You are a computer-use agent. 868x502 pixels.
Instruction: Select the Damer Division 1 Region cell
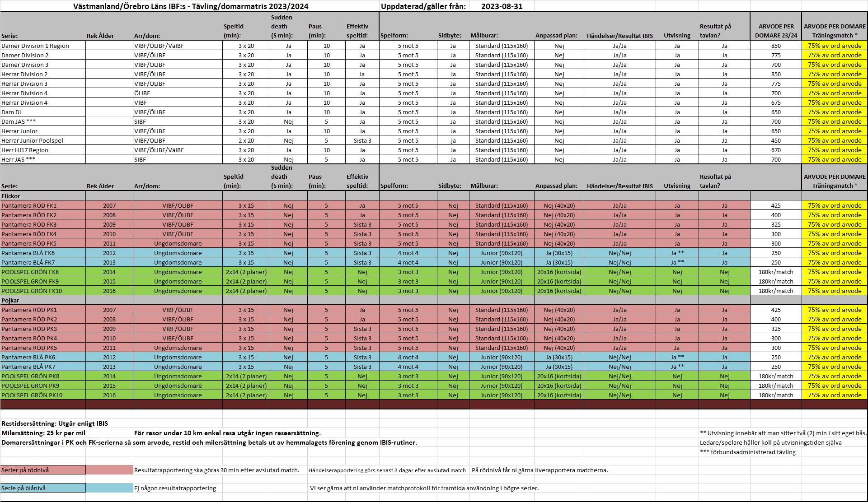pos(35,46)
